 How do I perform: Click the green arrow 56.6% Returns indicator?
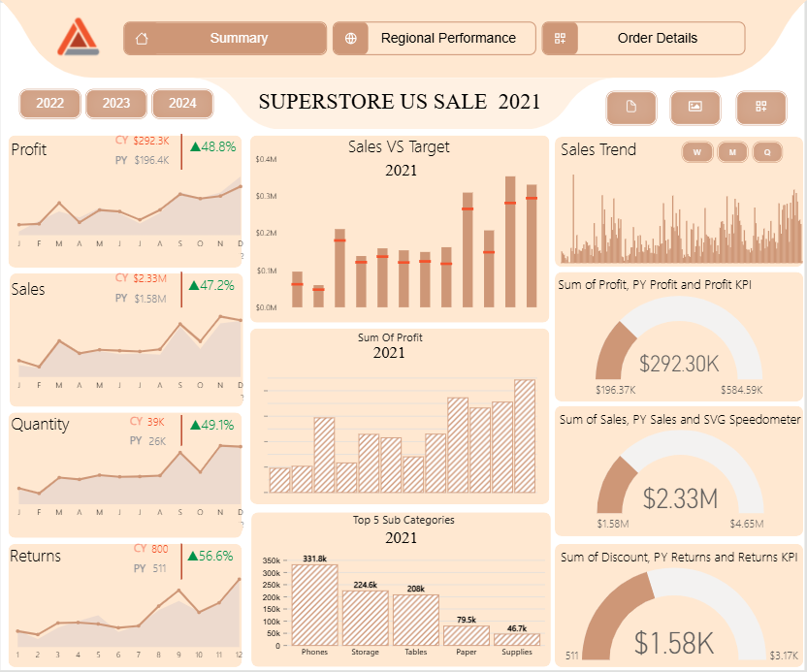[x=210, y=556]
